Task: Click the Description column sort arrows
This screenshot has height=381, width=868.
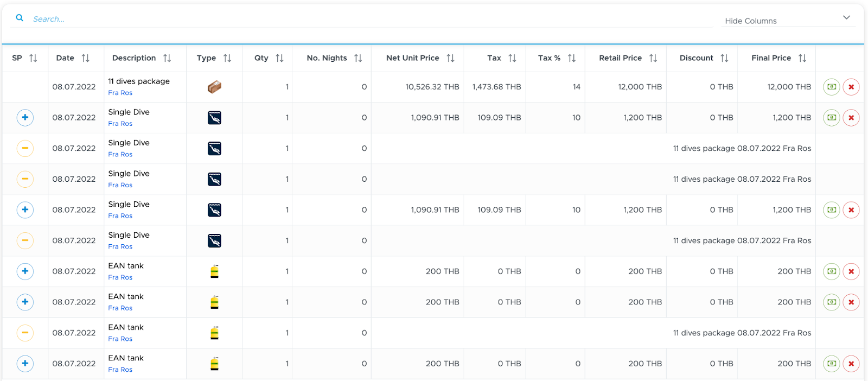Action: [167, 58]
